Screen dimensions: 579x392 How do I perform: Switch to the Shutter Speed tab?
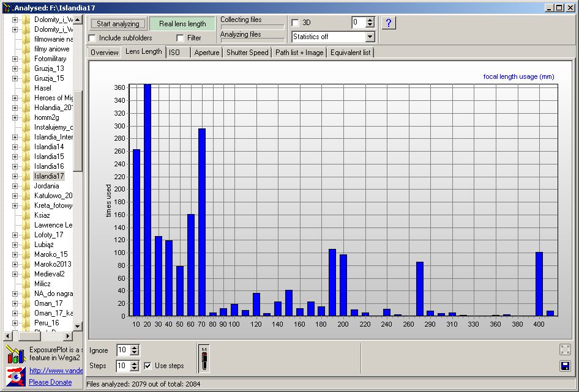click(x=246, y=52)
